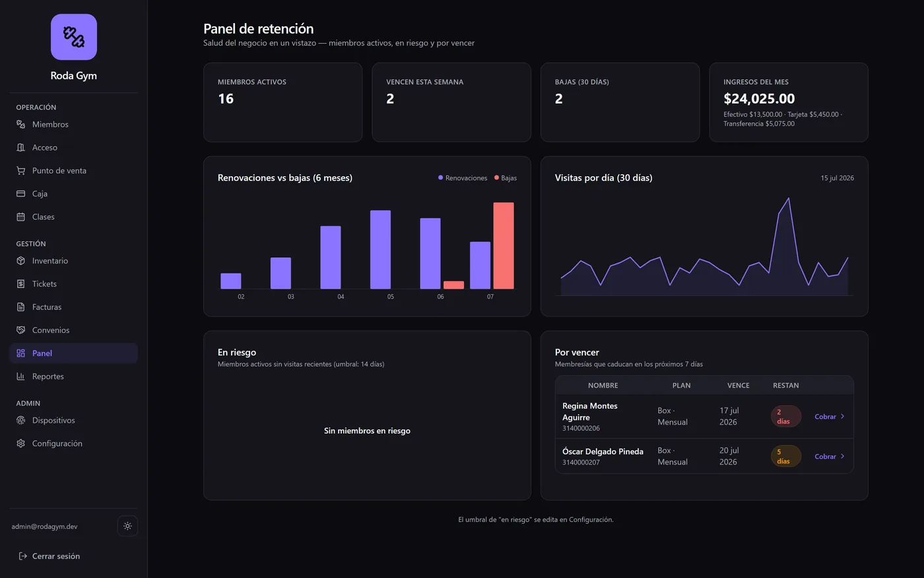This screenshot has width=924, height=578.
Task: Click the purple Renovaciones bar for month 02
Action: [231, 281]
